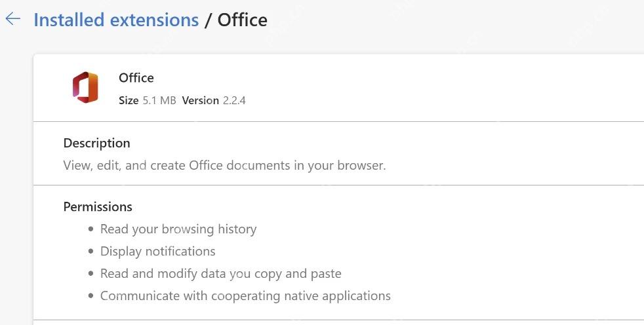
Task: Open the Installed extensions breadcrumb link
Action: [x=116, y=20]
